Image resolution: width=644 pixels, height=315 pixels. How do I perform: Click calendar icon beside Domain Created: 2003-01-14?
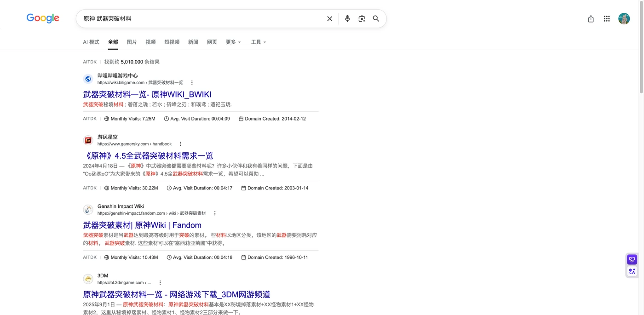click(x=244, y=188)
